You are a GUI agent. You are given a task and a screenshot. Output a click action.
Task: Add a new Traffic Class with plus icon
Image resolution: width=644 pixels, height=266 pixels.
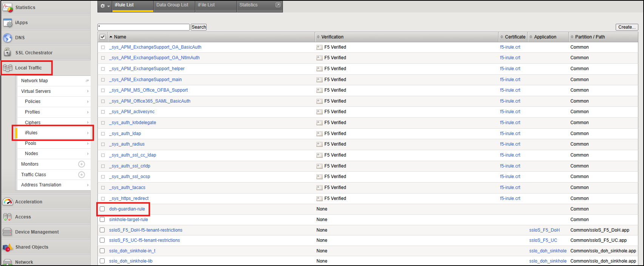[82, 175]
